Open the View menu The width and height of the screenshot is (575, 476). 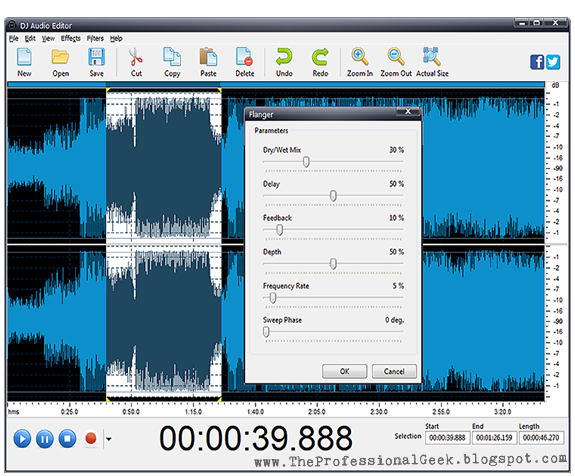click(x=48, y=39)
